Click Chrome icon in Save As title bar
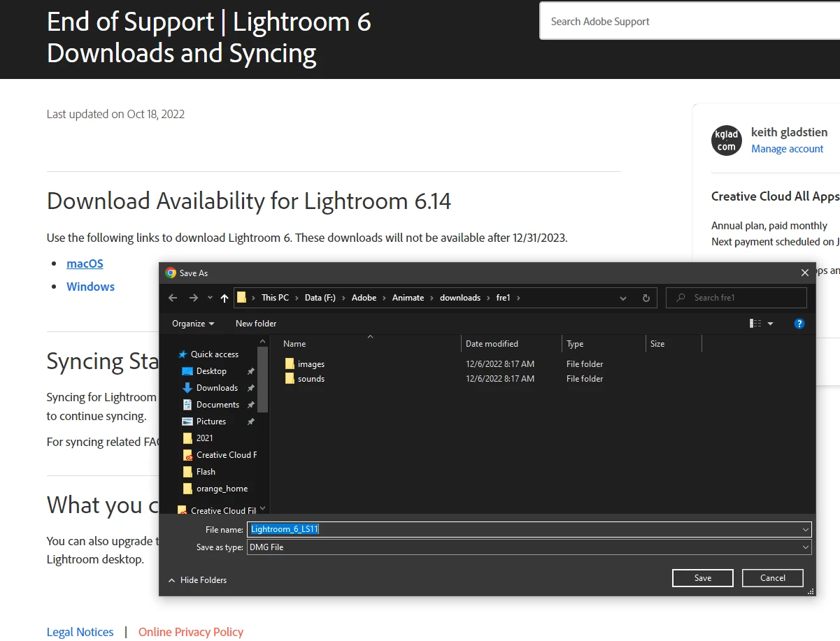The width and height of the screenshot is (840, 641). (x=171, y=273)
